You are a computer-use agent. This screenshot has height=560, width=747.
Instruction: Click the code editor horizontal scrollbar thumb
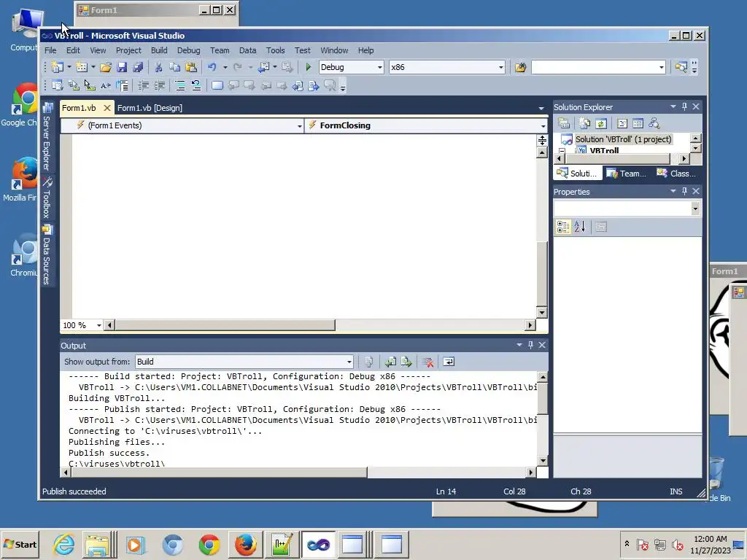[225, 325]
